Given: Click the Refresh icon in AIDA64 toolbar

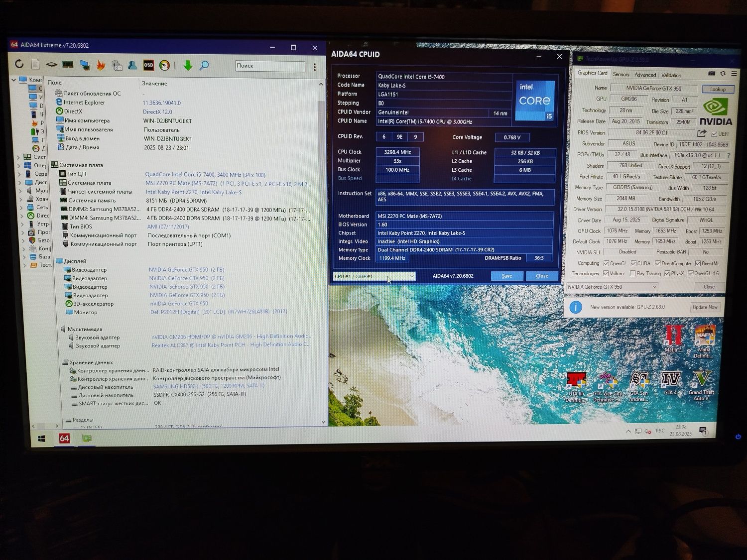Looking at the screenshot, I should point(19,64).
